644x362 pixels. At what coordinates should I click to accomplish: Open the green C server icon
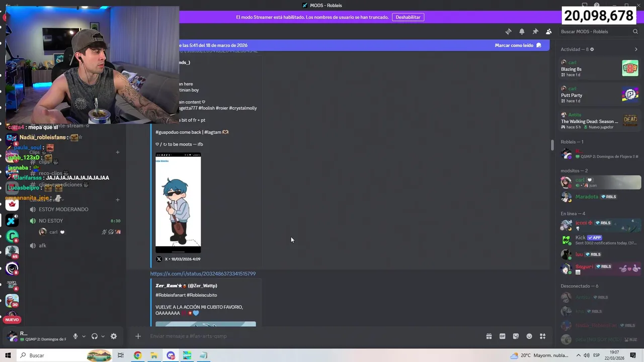click(12, 235)
